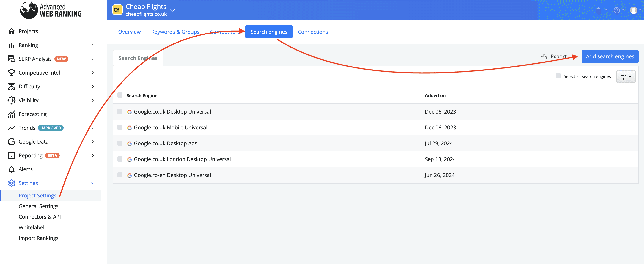Open the Cheap Flights project dropdown
The width and height of the screenshot is (644, 264).
click(x=172, y=10)
